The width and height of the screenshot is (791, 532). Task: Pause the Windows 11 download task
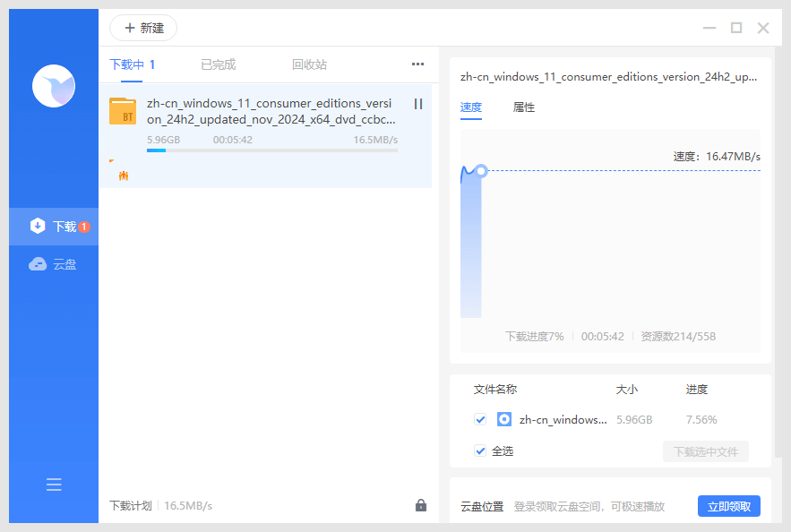[x=418, y=104]
